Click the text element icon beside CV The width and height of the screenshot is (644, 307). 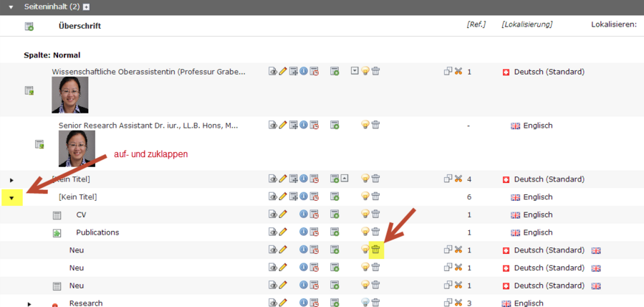coord(57,215)
